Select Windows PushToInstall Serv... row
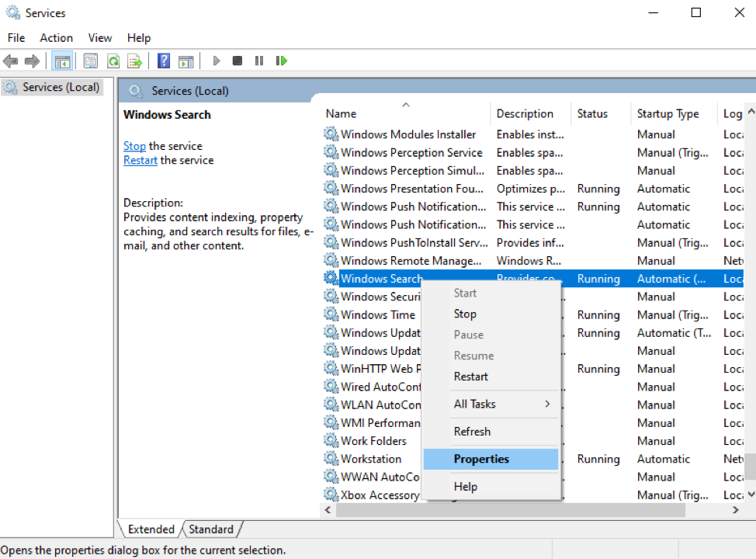Screen dimensions: 756x559 (x=532, y=242)
